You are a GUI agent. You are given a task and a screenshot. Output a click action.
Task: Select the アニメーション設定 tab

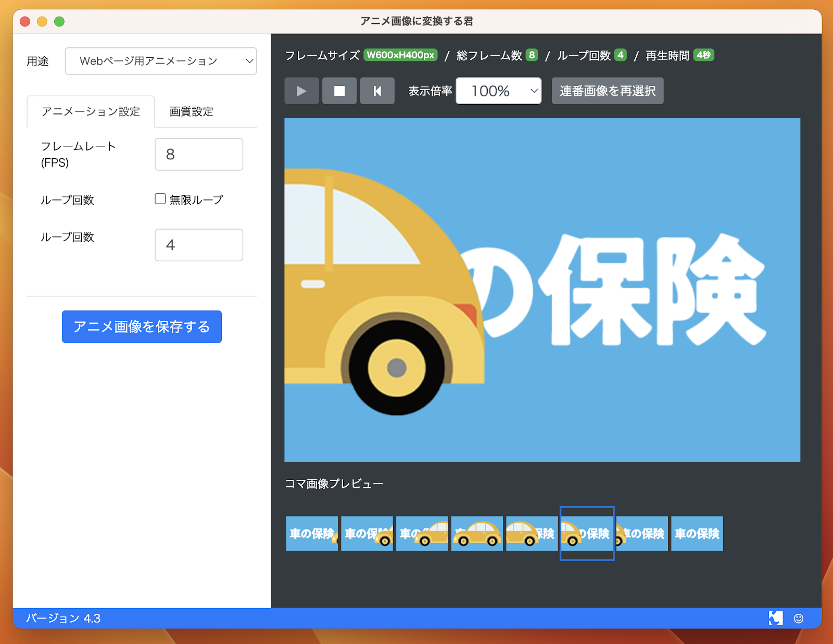(91, 111)
